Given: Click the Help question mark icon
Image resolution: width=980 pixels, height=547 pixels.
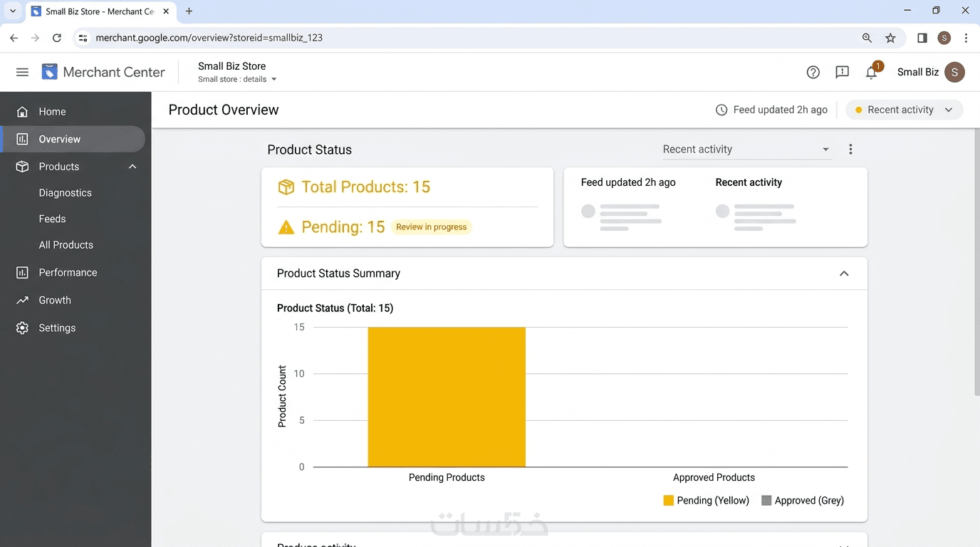Looking at the screenshot, I should (x=813, y=72).
